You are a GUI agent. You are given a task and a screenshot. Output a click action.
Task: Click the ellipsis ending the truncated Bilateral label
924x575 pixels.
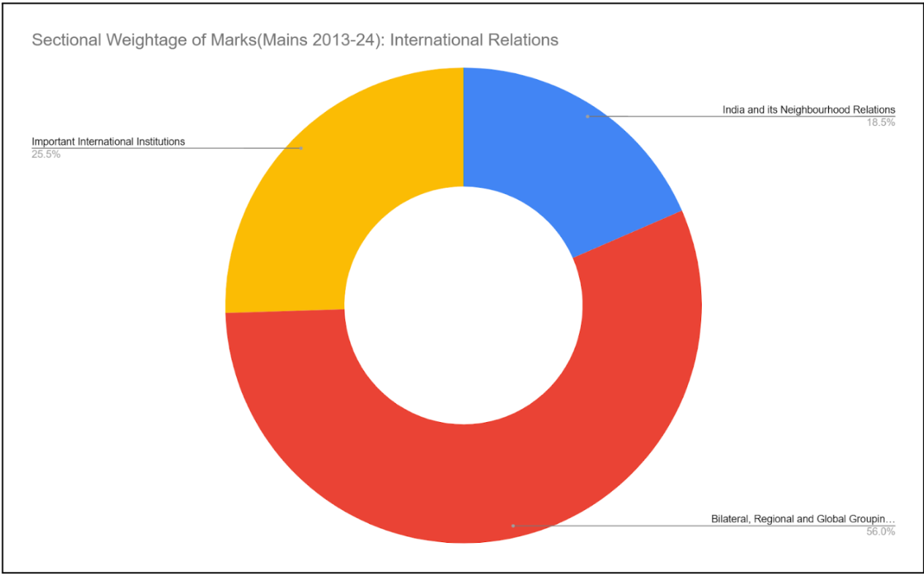tap(890, 519)
